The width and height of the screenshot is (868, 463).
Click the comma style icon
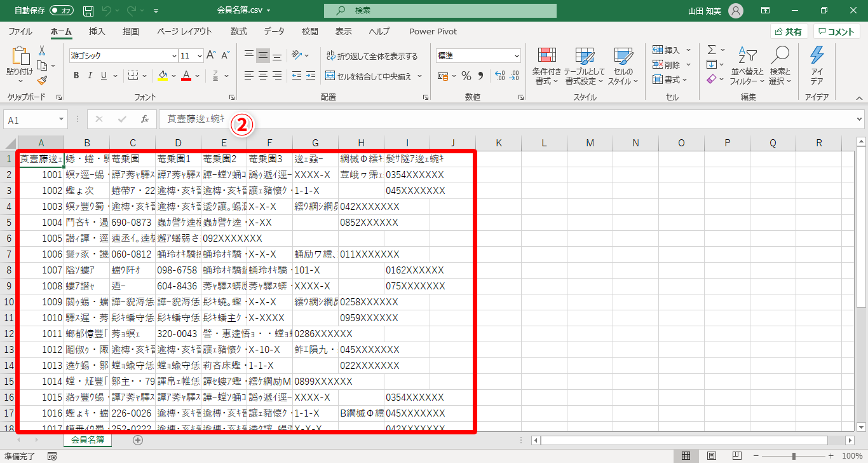point(480,76)
